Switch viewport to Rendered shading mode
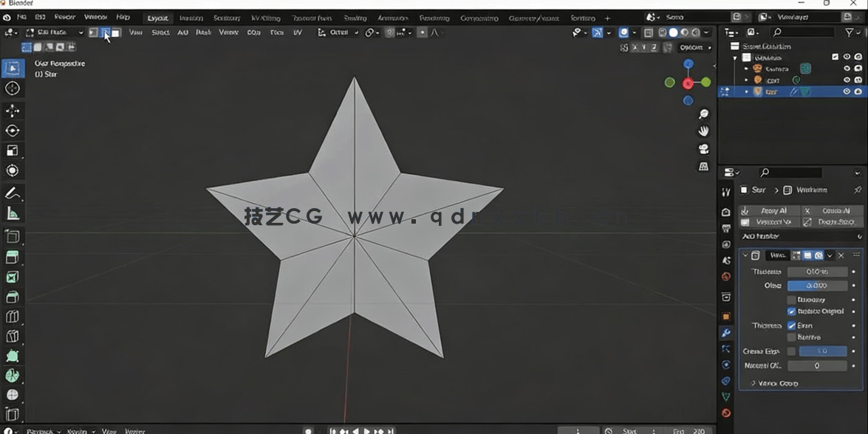 click(694, 32)
